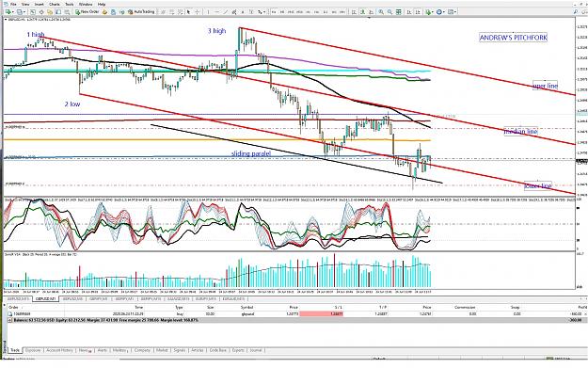Sort trades by the Profit column header
This screenshot has height=368, width=588.
click(582, 307)
